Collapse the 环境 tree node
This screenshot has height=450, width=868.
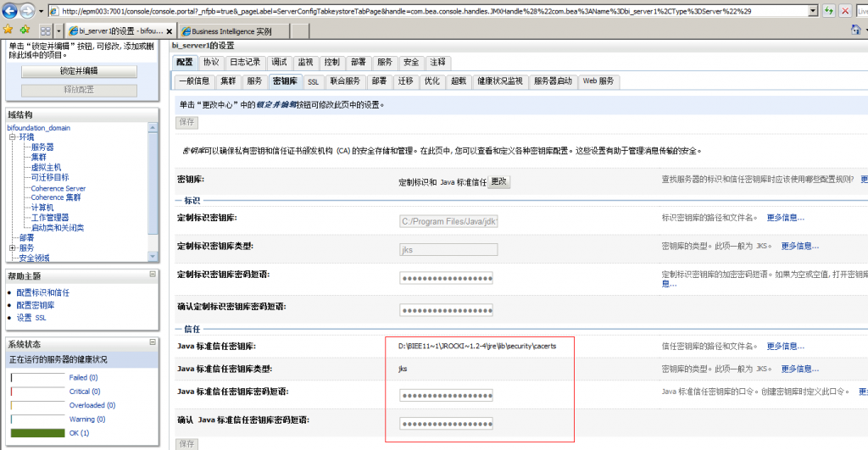[12, 136]
